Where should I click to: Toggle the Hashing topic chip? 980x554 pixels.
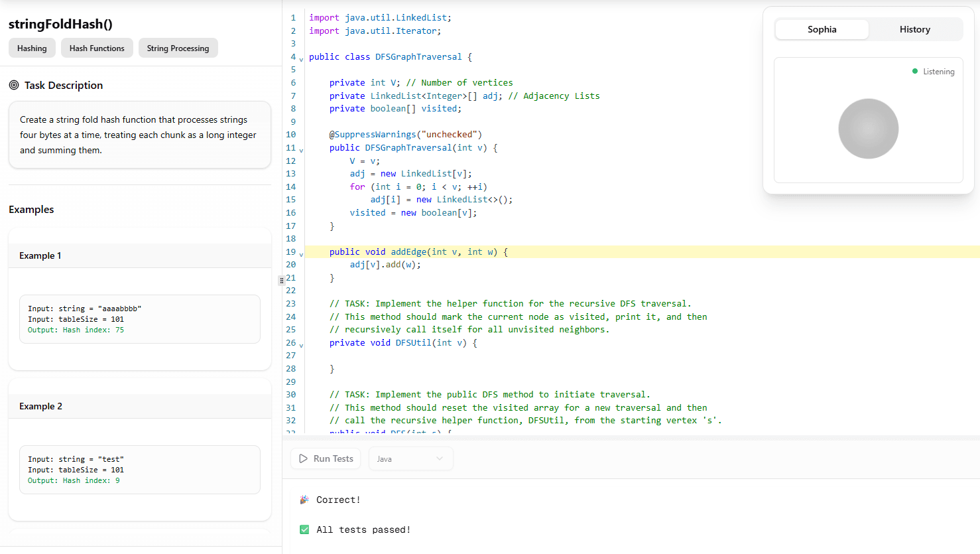pos(32,48)
